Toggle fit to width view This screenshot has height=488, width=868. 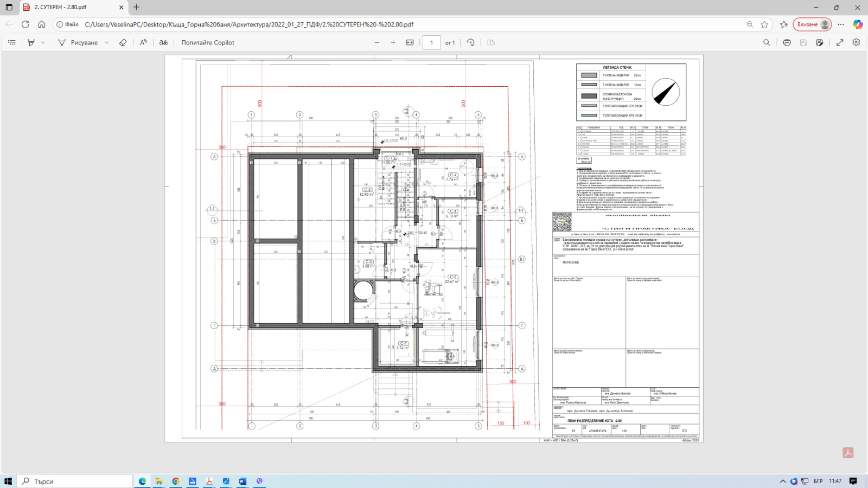(x=410, y=42)
